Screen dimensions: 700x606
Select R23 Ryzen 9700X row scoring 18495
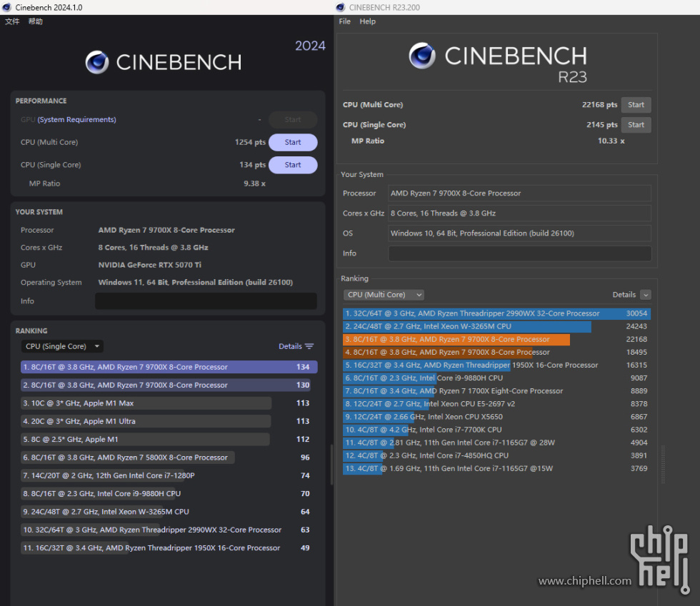496,353
